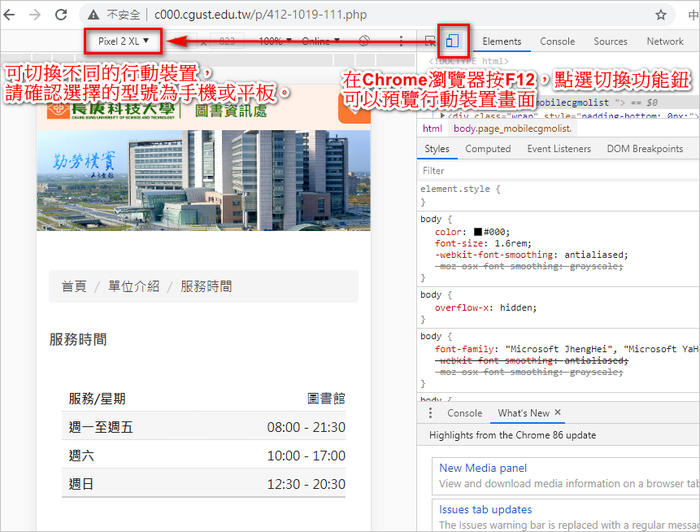This screenshot has width=700, height=532.
Task: Go forward in browser history
Action: click(x=34, y=15)
